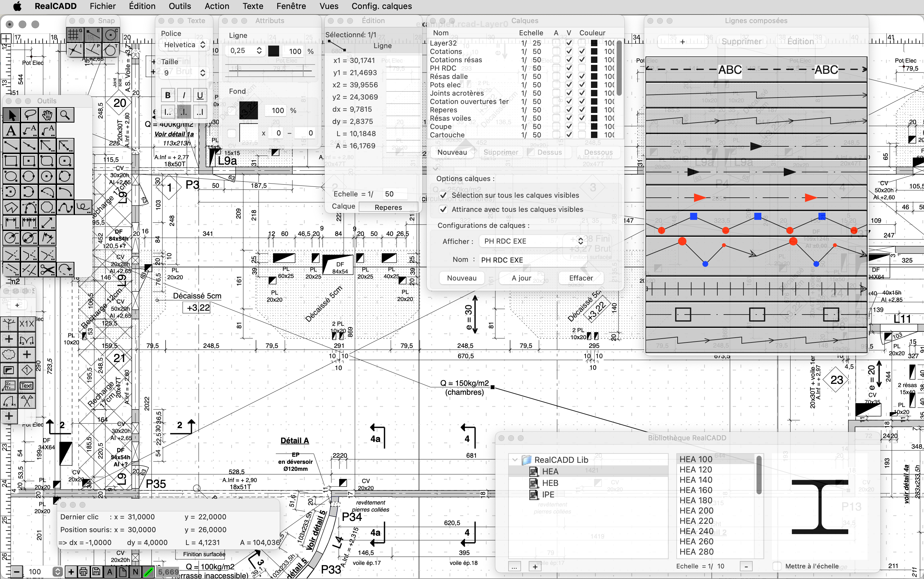Screen dimensions: 924x579
Task: Open the Afficher PH RDC EXE dropdown
Action: tap(533, 241)
